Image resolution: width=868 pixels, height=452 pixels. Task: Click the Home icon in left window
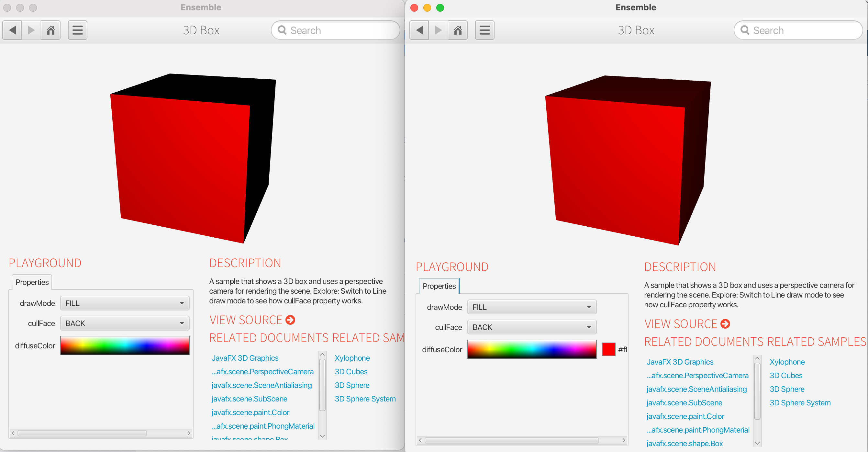(50, 30)
